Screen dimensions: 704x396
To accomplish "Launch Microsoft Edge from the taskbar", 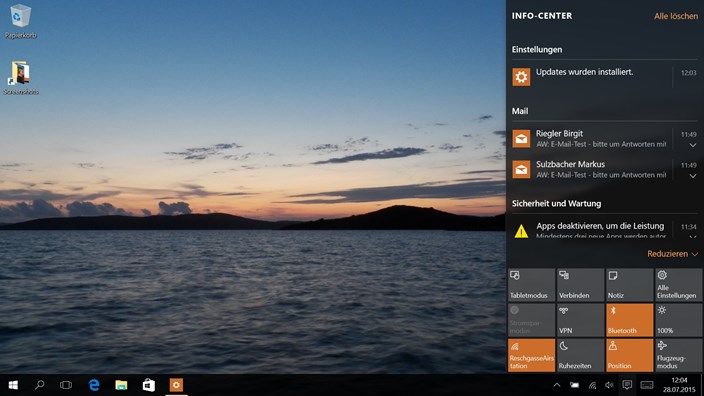I will click(x=94, y=385).
